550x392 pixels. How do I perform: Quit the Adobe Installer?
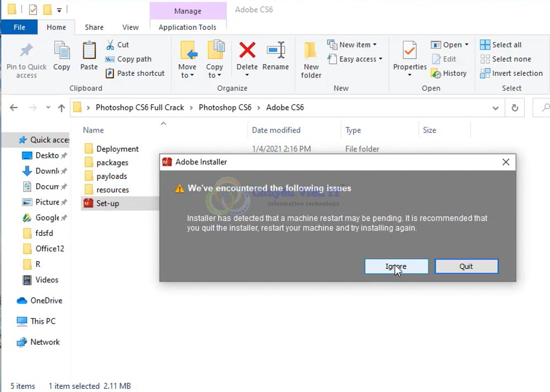click(x=466, y=266)
